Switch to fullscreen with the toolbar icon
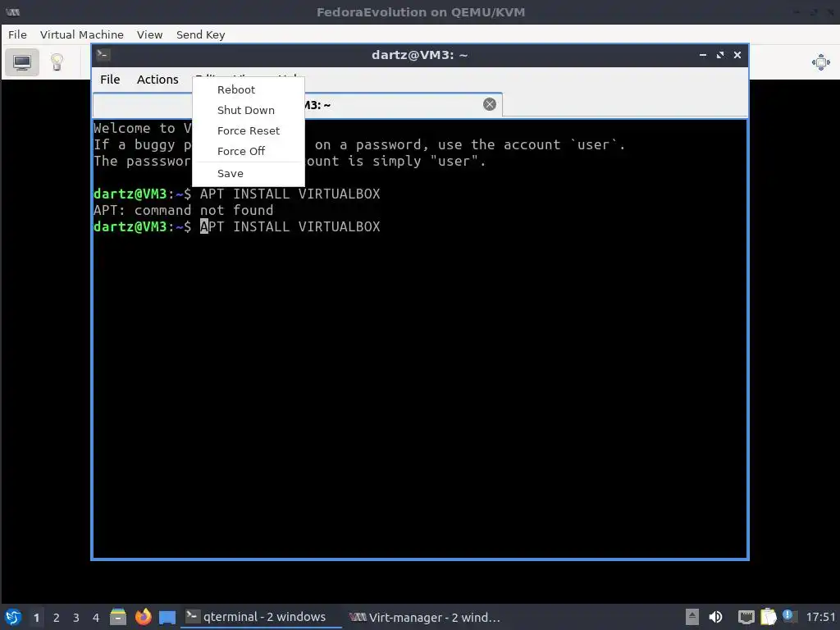Screen dimensions: 840x630 (x=820, y=62)
